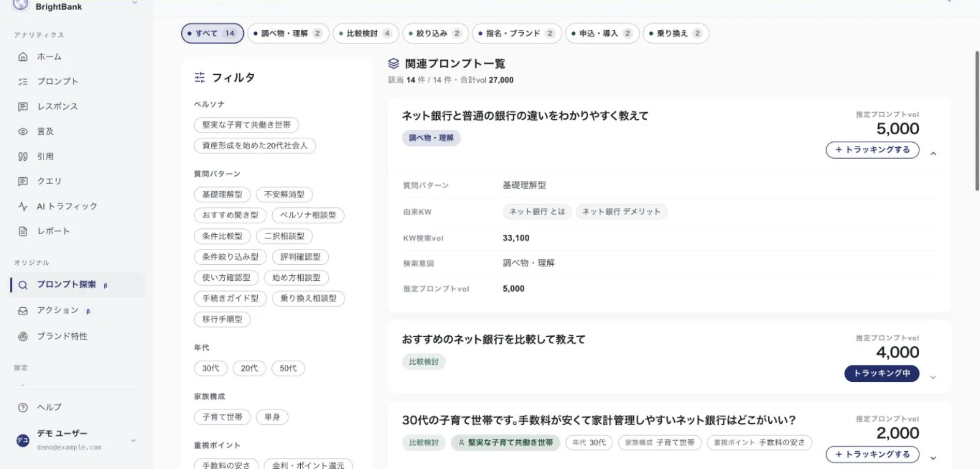Toggle the 30代 age filter chip
Viewport: 980px width, 469px height.
click(x=211, y=368)
